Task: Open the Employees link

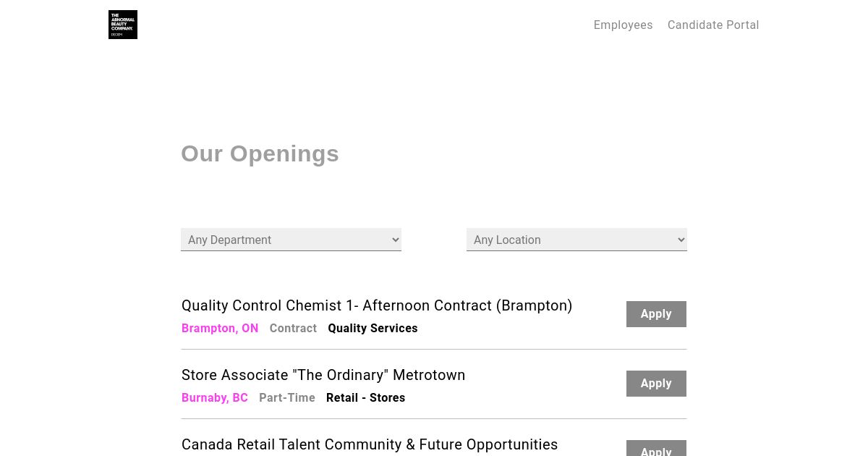Action: point(623,25)
